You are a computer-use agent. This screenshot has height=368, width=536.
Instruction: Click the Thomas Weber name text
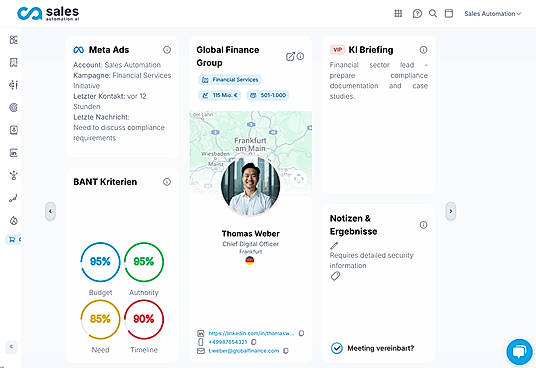(x=251, y=234)
